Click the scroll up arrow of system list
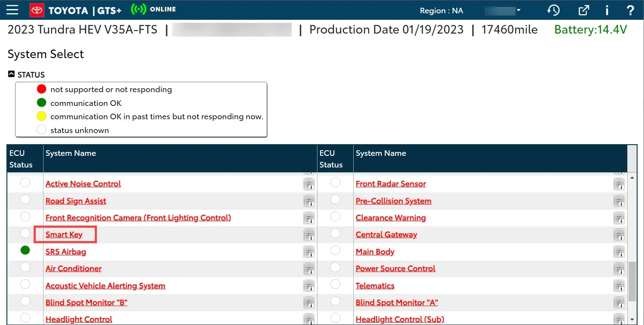Screen dimensions: 644x325 (632, 177)
